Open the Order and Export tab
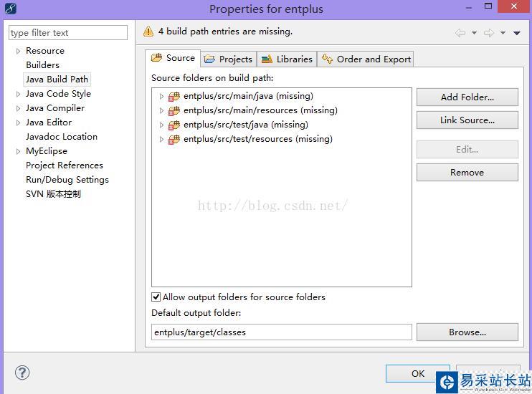532x394 pixels. [x=366, y=59]
